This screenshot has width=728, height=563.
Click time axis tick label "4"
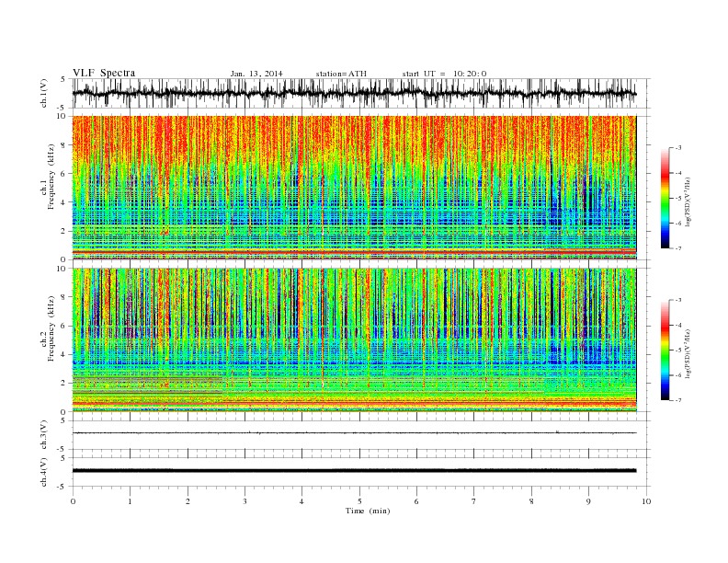[x=301, y=501]
